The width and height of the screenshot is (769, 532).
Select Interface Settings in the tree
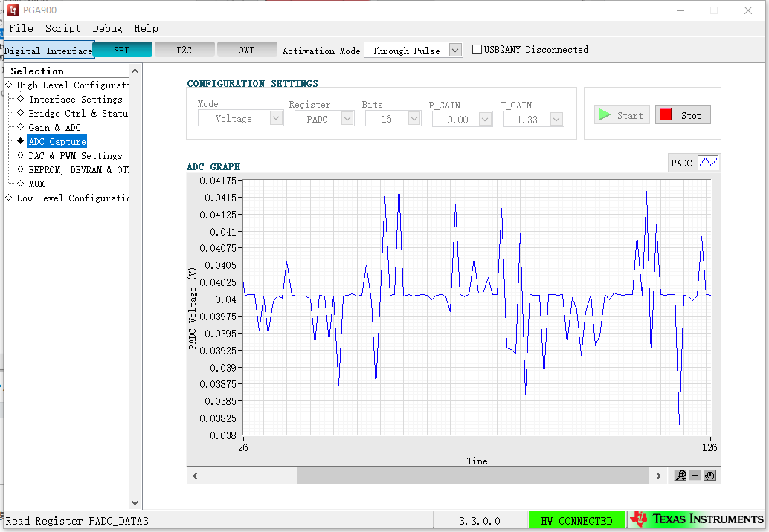coord(76,100)
